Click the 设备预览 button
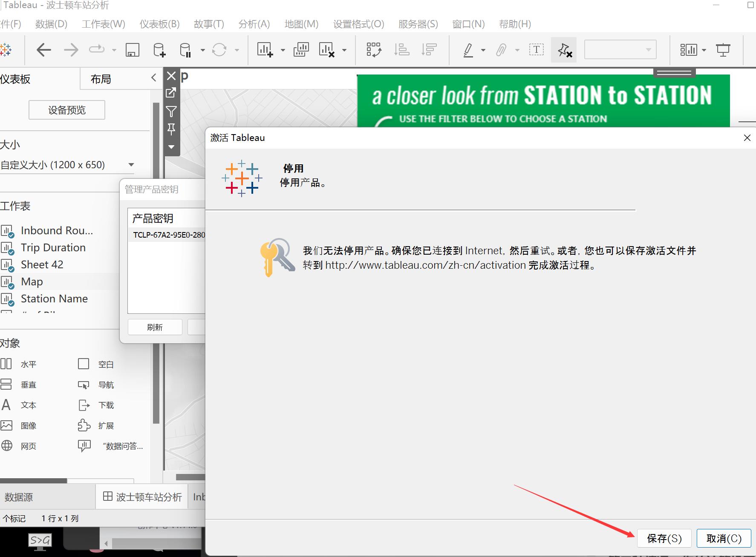Screen dimensions: 756x557 [67, 110]
